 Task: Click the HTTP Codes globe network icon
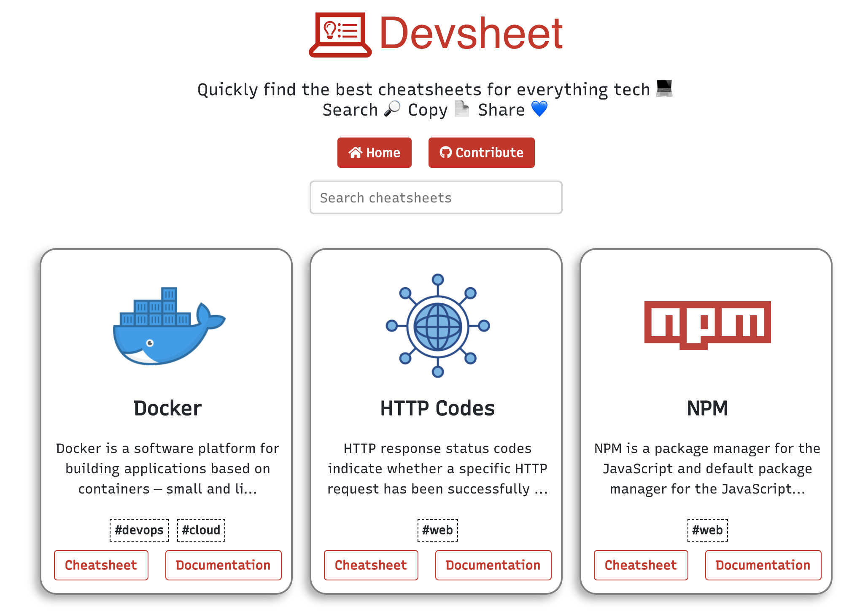click(x=438, y=326)
